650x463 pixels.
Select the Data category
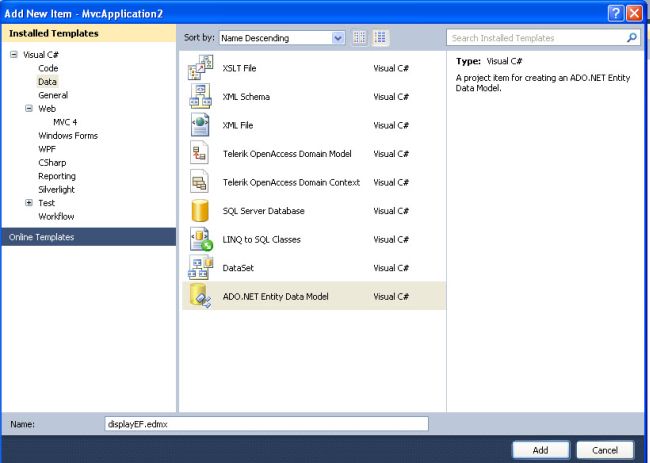click(x=47, y=82)
